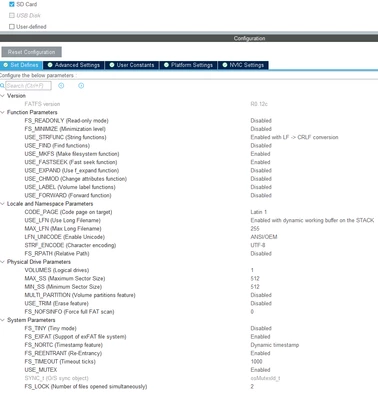Select the CODE_PAGE (Code page on target) label
Screen dimensions: 378x400
point(68,212)
